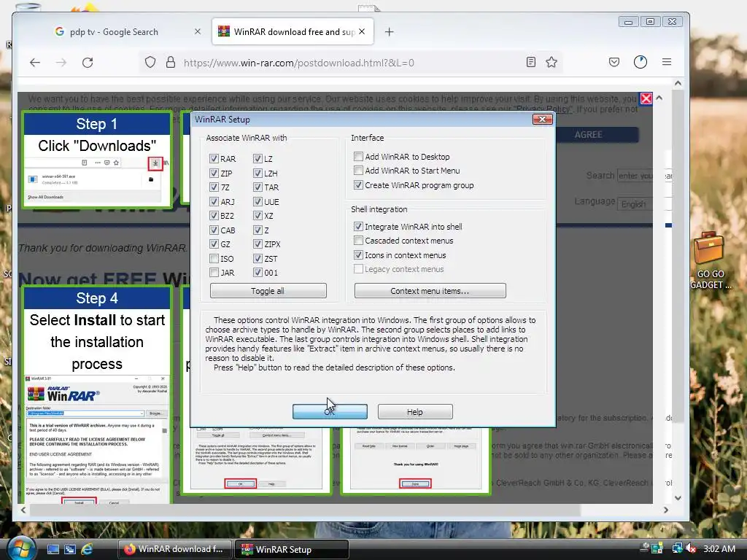The width and height of the screenshot is (747, 560).
Task: Click the forward navigation arrow
Action: 61,63
